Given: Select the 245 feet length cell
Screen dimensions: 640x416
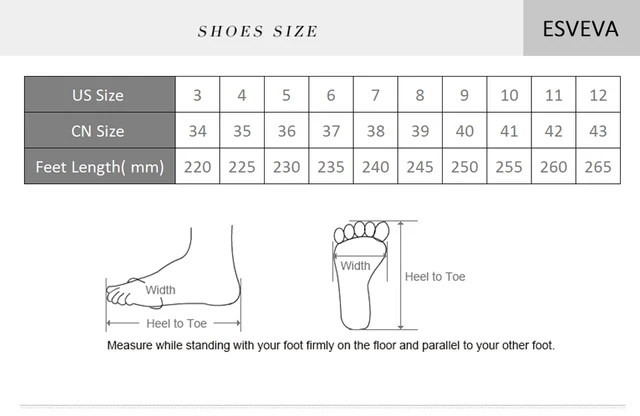Looking at the screenshot, I should [x=420, y=166].
